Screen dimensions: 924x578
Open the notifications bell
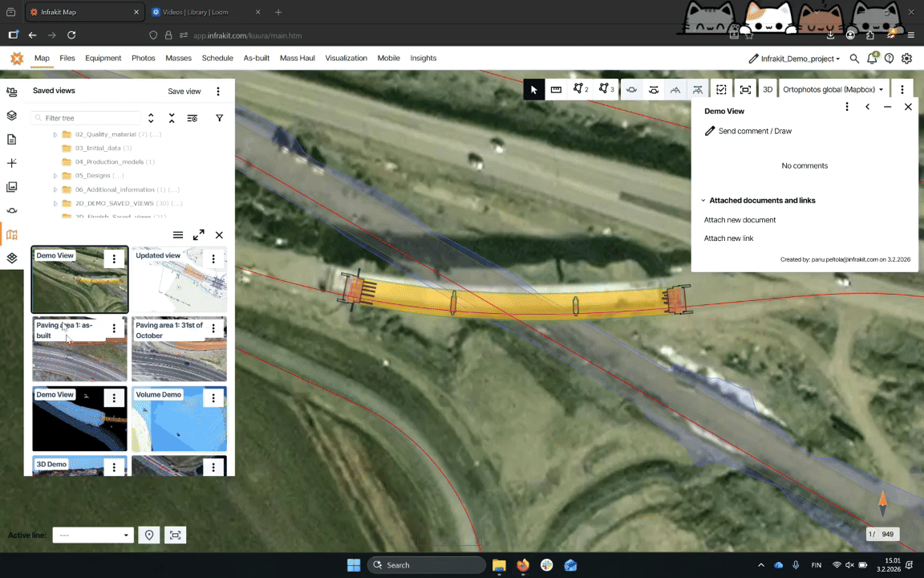872,58
